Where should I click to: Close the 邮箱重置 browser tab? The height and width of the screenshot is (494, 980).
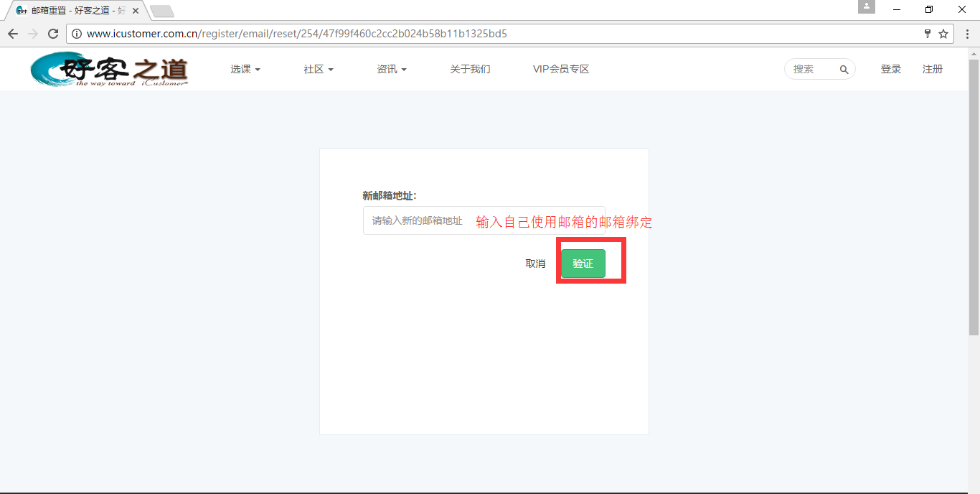click(x=136, y=11)
